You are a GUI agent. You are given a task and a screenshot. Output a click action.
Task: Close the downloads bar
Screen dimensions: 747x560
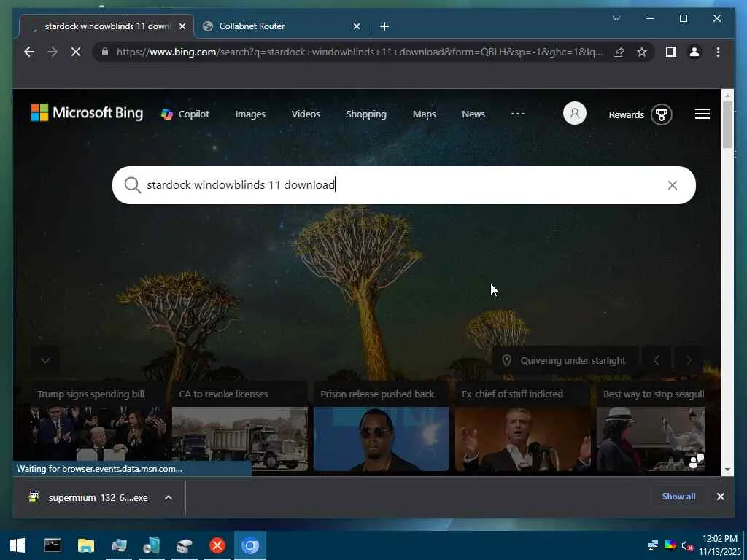click(x=720, y=497)
